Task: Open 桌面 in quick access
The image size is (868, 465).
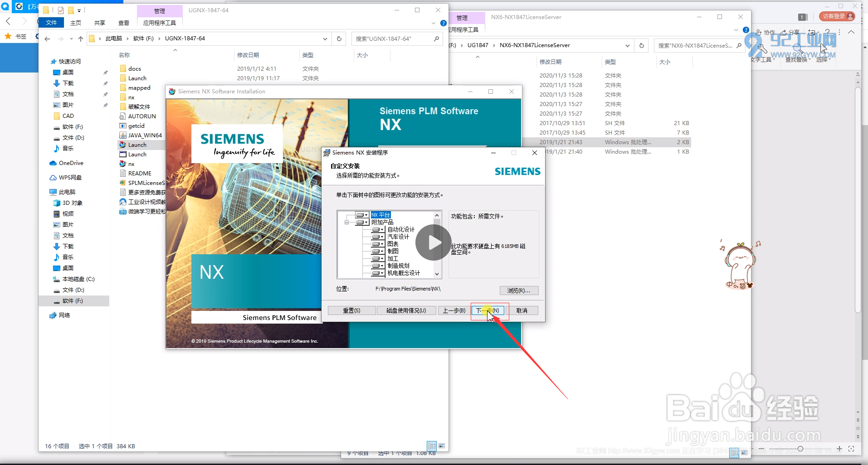Action: click(68, 72)
